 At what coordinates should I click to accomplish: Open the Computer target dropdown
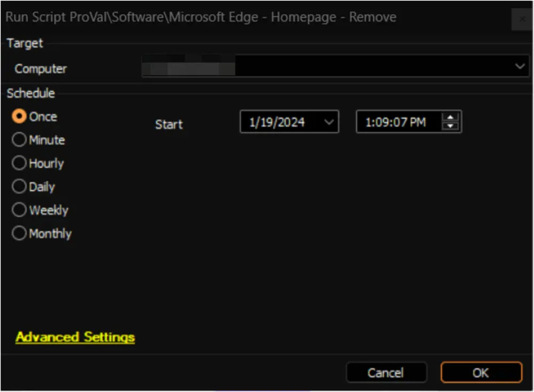(520, 66)
